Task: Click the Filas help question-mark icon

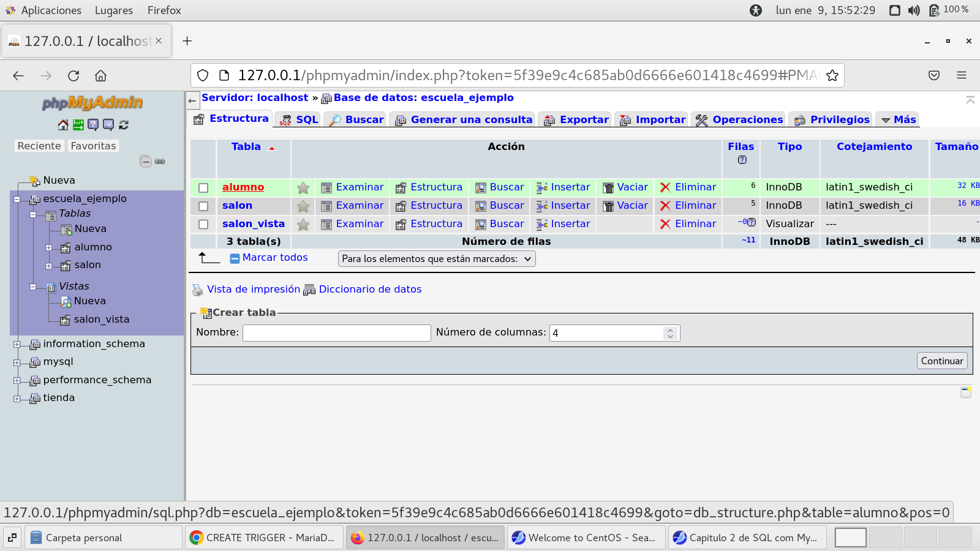Action: 742,160
